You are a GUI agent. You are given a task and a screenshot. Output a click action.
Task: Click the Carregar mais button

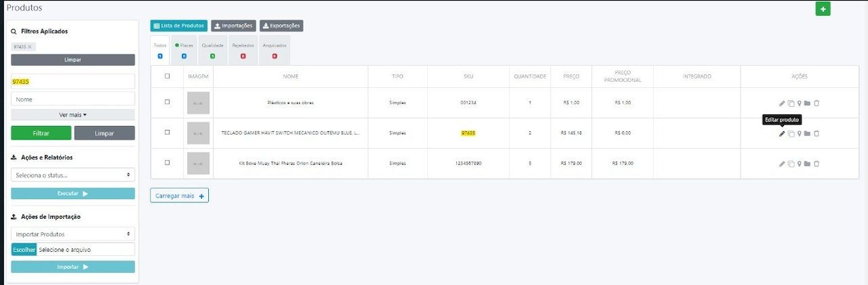click(179, 196)
